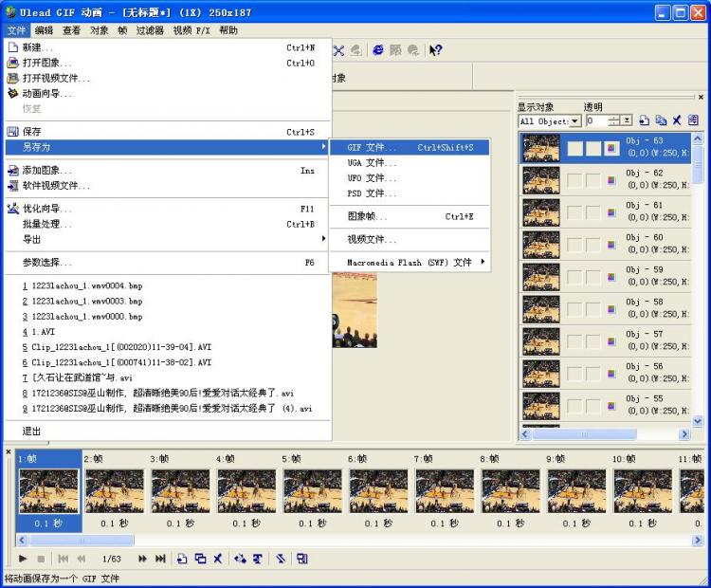Image resolution: width=711 pixels, height=588 pixels.
Task: Click the color icon on Obj - 58 row
Action: tap(611, 309)
